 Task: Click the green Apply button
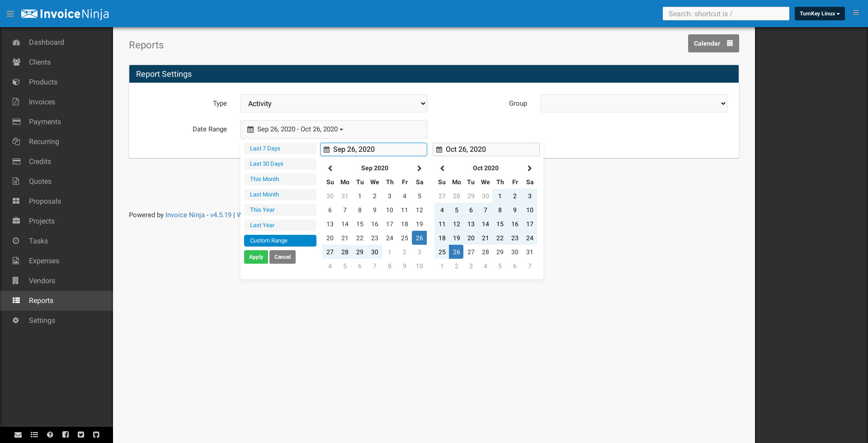point(256,257)
